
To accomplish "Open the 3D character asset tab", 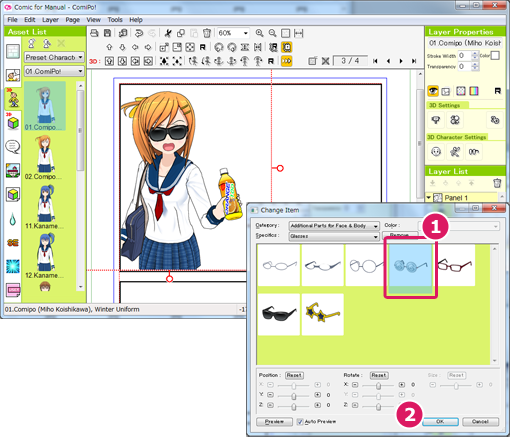I will 13,99.
